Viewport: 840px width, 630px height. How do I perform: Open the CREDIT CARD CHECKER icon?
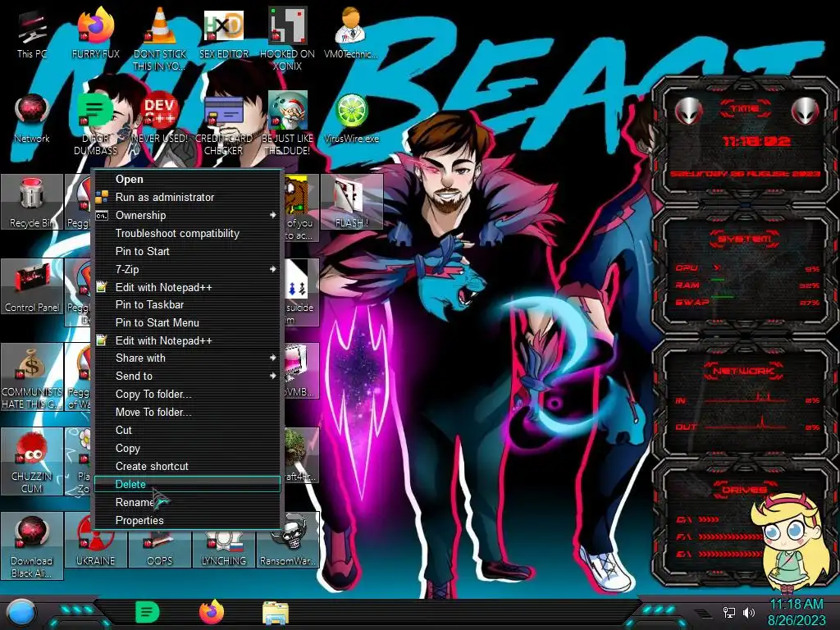coord(223,125)
